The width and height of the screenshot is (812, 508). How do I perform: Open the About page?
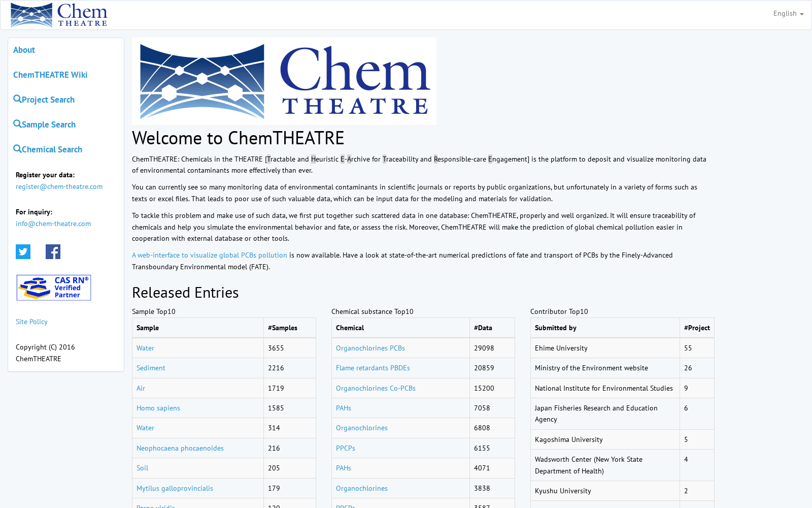pos(24,50)
